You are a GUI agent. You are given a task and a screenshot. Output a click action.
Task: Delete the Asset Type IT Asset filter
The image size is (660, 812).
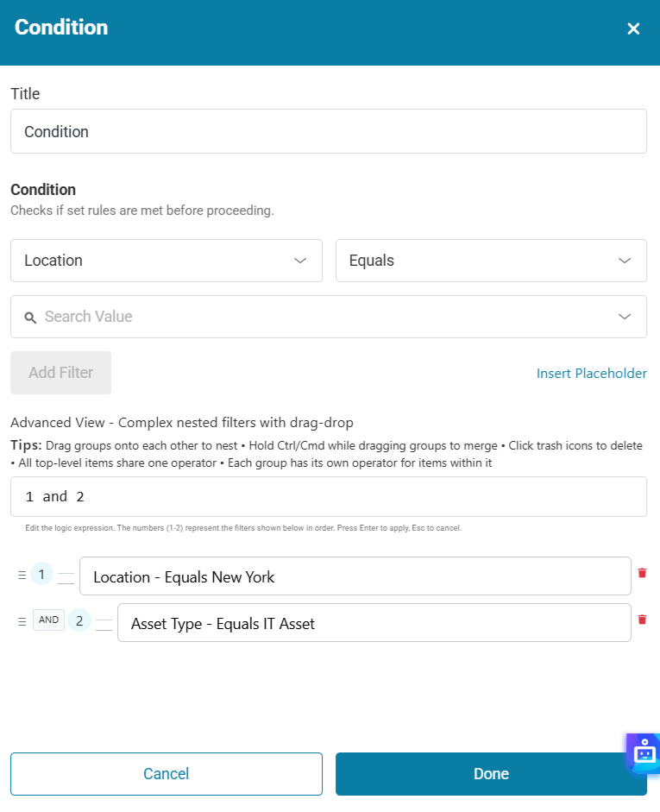click(642, 619)
